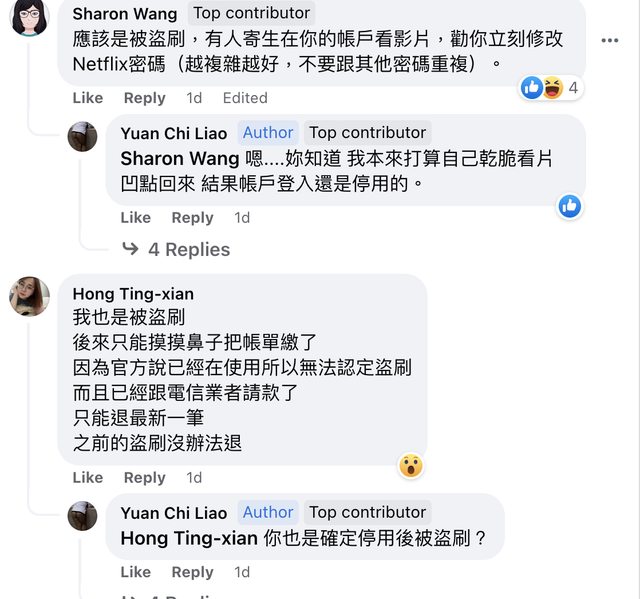Viewport: 640px width, 599px height.
Task: Click Yuan Chi Liao's avatar in the last reply
Action: pos(82,516)
